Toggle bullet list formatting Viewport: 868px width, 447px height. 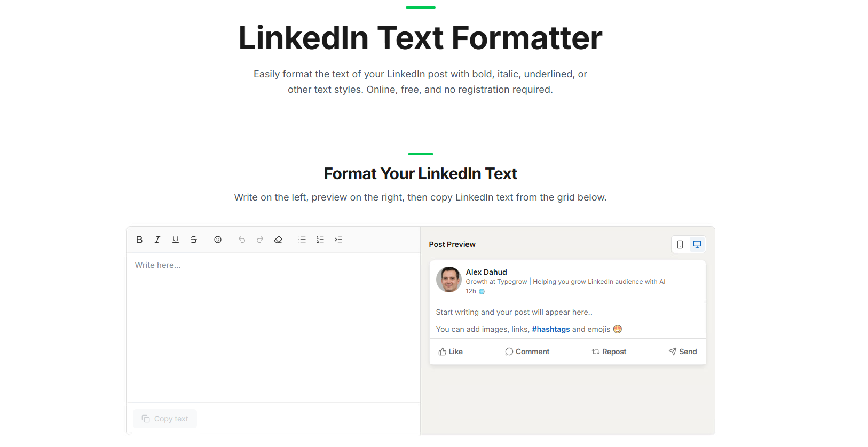(x=302, y=239)
